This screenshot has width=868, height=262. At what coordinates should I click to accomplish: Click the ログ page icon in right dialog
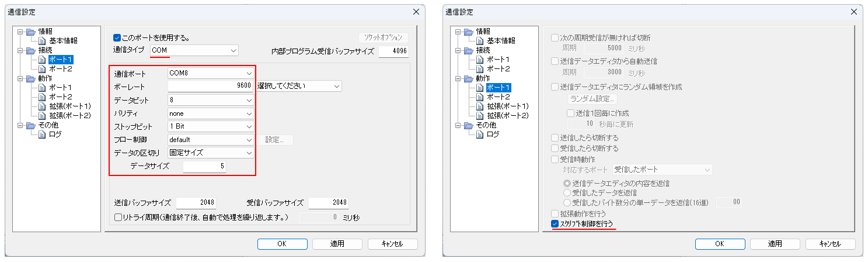pyautogui.click(x=479, y=135)
